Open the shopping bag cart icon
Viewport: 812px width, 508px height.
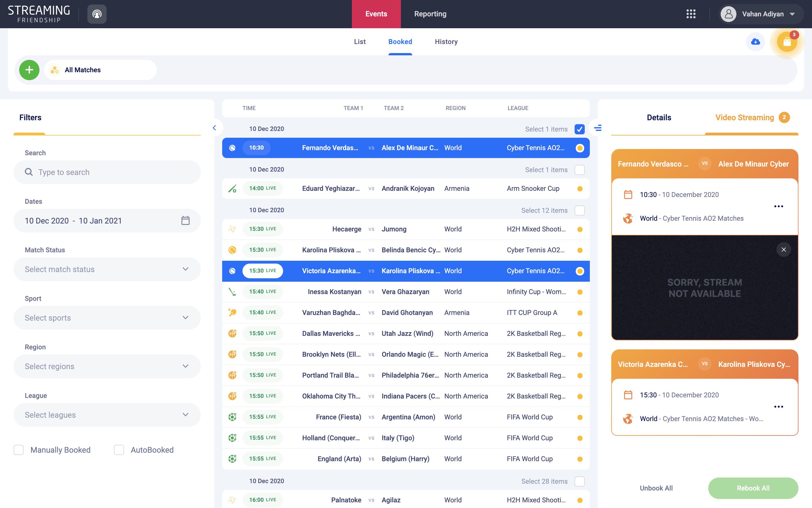(787, 42)
